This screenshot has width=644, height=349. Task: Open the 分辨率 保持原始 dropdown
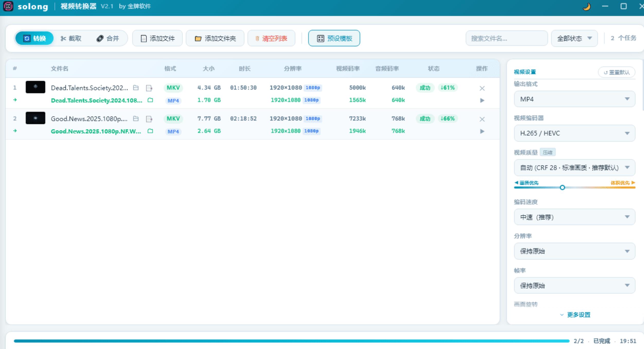point(575,251)
